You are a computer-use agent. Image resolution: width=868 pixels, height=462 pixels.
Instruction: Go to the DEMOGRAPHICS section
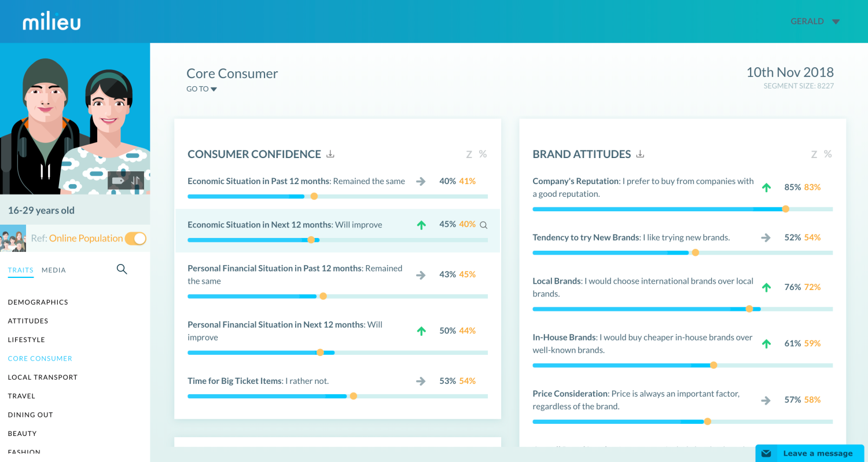coord(38,302)
